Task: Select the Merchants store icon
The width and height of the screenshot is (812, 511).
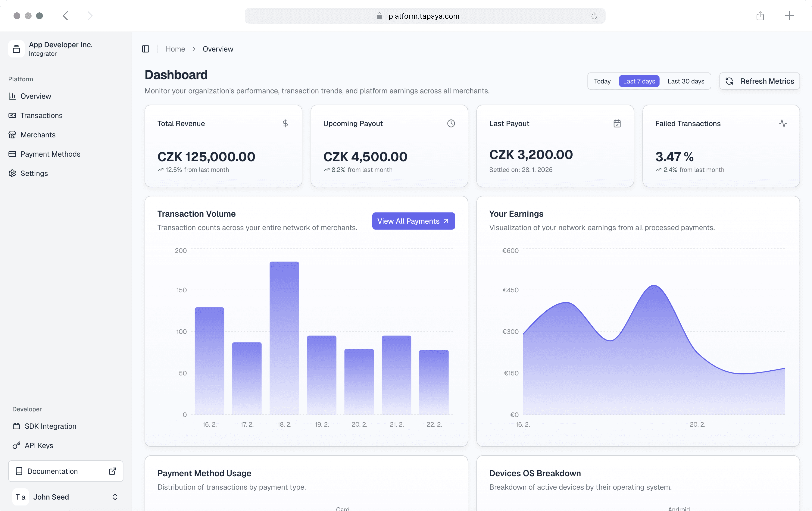Action: pos(12,135)
